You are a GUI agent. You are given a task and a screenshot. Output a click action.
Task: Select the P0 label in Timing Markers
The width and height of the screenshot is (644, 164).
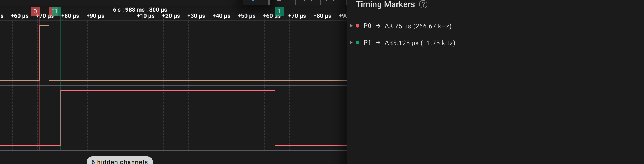[367, 26]
